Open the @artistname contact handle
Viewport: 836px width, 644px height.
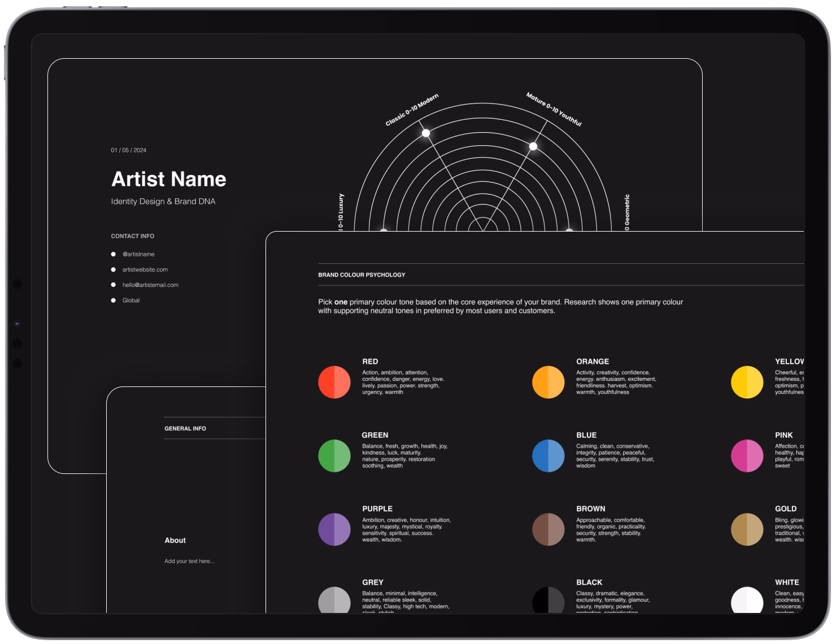click(x=138, y=254)
